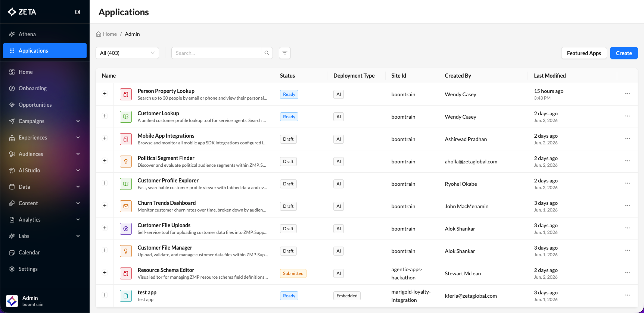Open Athena in the sidebar
The image size is (644, 313).
tap(45, 34)
